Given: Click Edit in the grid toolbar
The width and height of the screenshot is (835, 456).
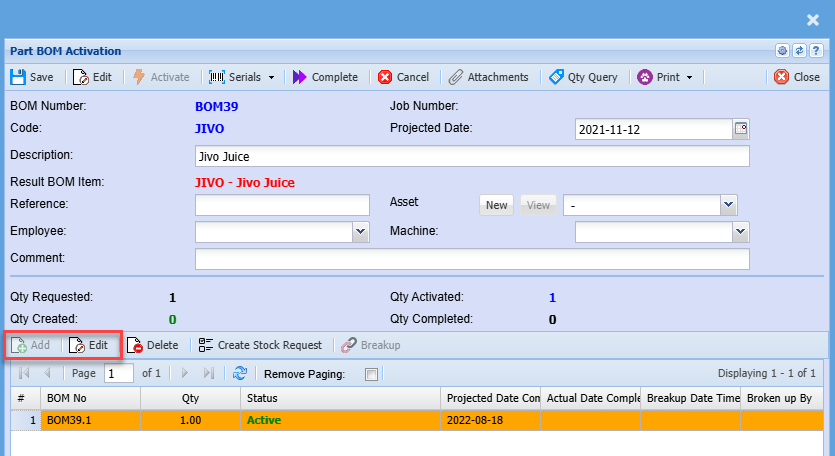Looking at the screenshot, I should (88, 345).
